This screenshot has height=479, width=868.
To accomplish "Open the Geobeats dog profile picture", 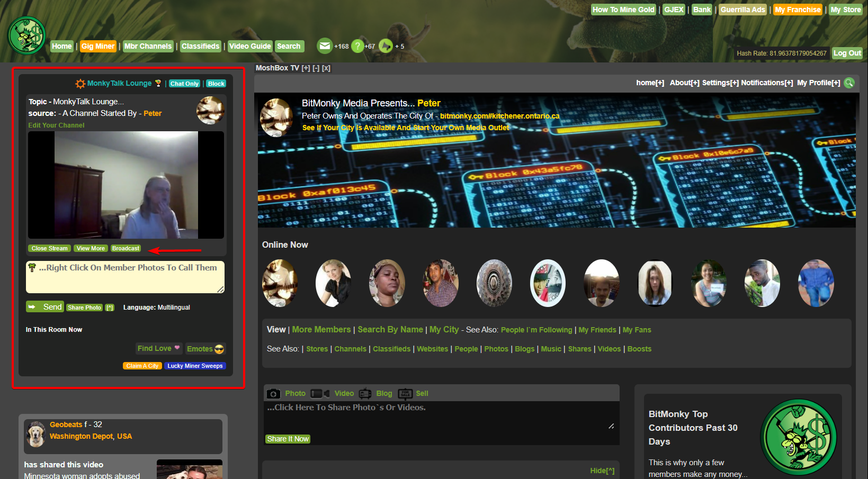I will pos(36,435).
